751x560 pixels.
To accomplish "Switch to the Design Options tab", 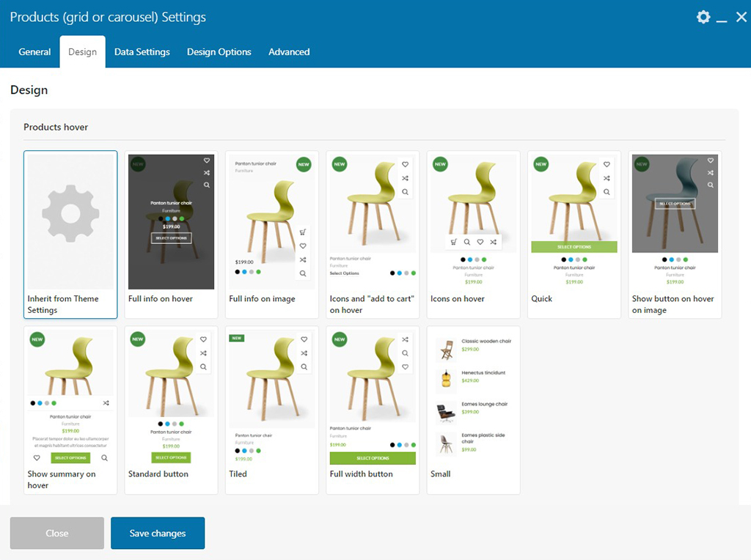I will pos(219,51).
